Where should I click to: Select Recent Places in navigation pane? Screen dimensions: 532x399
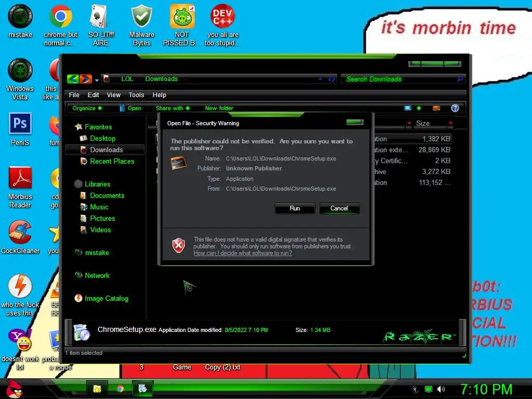pos(112,161)
